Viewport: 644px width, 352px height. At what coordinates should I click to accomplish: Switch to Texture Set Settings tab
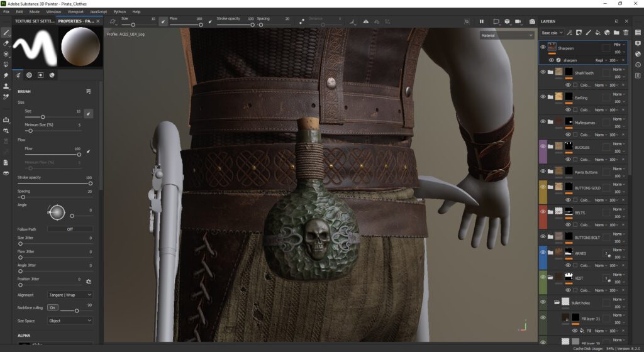(35, 21)
